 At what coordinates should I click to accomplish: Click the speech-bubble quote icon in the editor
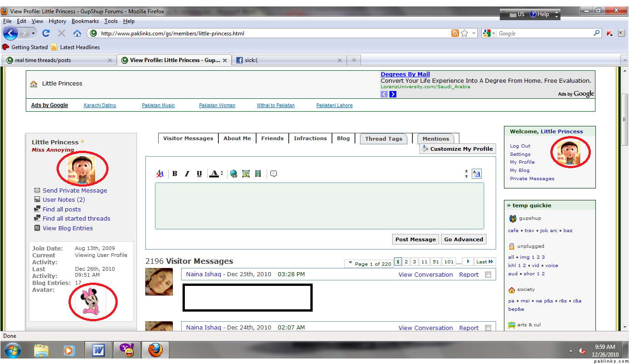pos(274,174)
